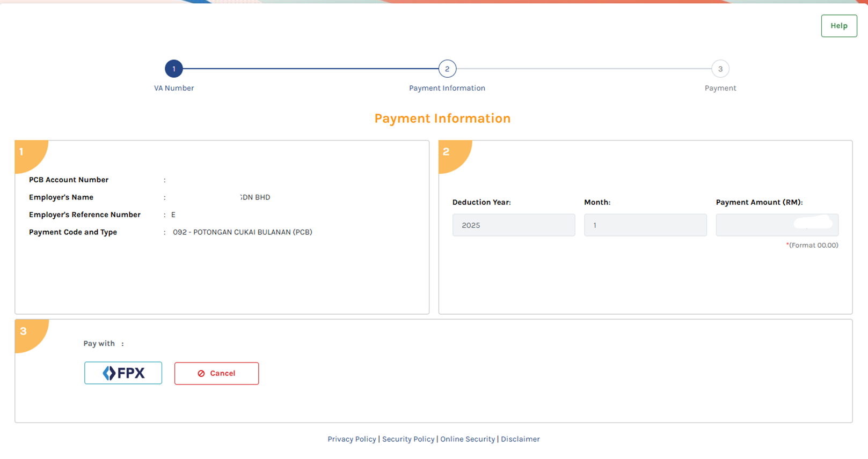Visit the Online Security link

(x=468, y=439)
